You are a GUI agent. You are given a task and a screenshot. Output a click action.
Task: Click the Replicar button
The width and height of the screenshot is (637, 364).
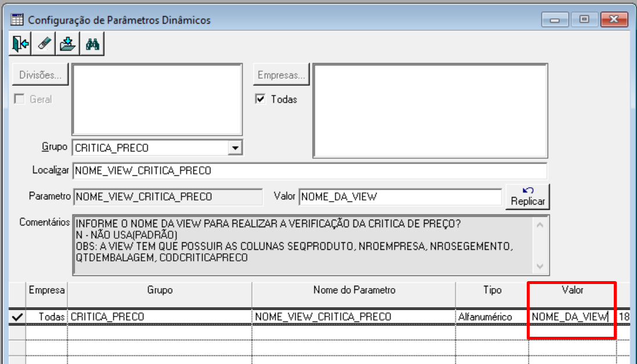(528, 196)
